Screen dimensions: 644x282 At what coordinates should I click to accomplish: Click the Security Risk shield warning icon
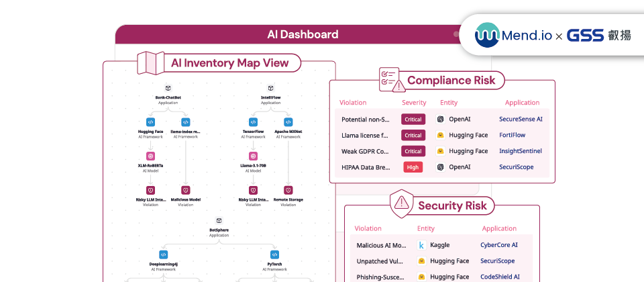point(401,204)
